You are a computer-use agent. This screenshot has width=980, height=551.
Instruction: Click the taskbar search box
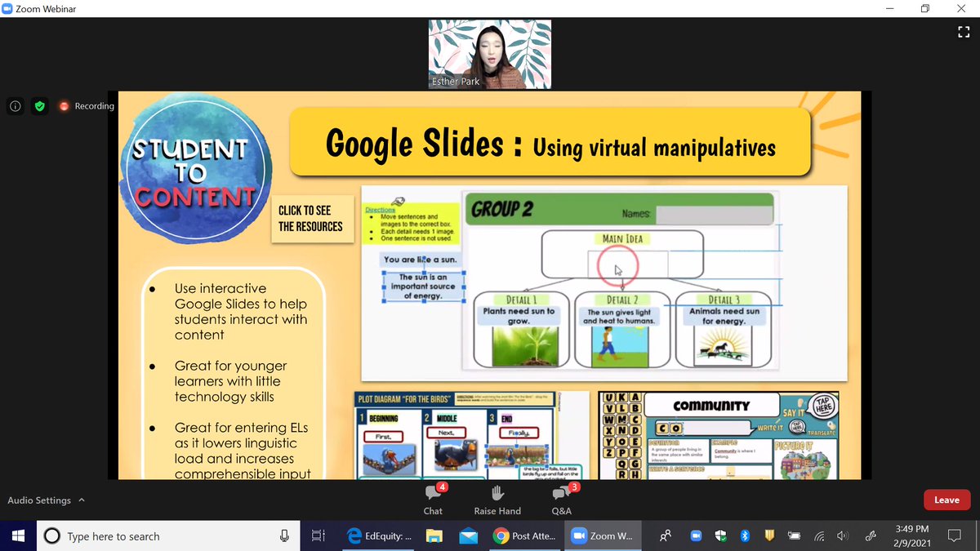point(167,536)
